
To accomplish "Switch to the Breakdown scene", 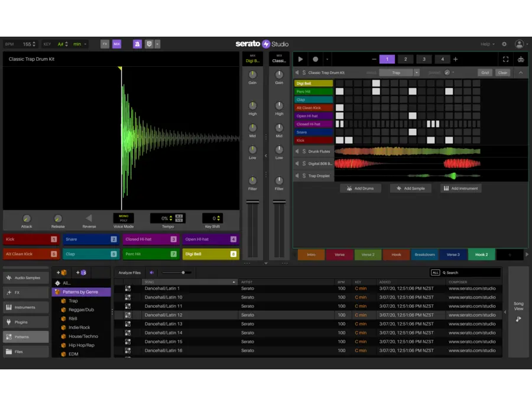I will pos(424,254).
